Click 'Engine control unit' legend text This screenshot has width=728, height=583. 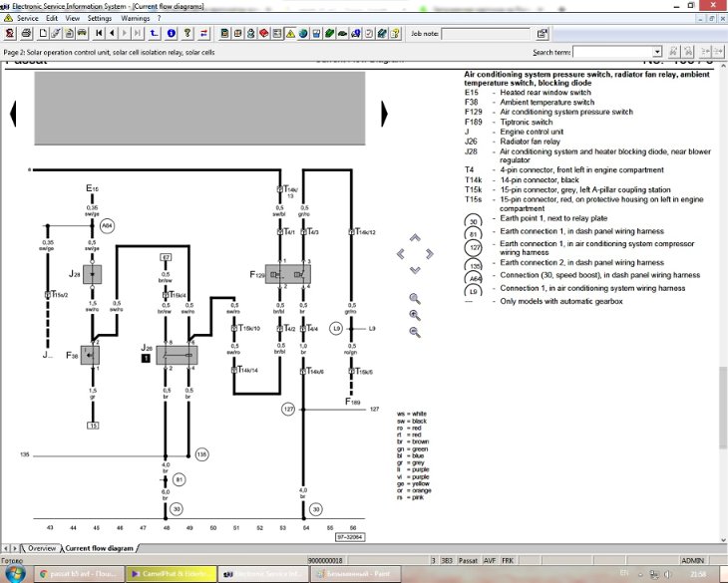pyautogui.click(x=532, y=132)
